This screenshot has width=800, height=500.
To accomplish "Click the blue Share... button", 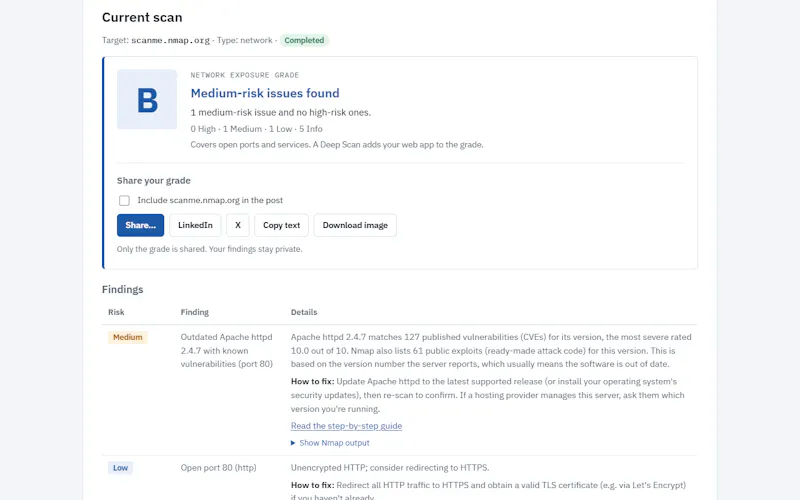I will [x=140, y=225].
